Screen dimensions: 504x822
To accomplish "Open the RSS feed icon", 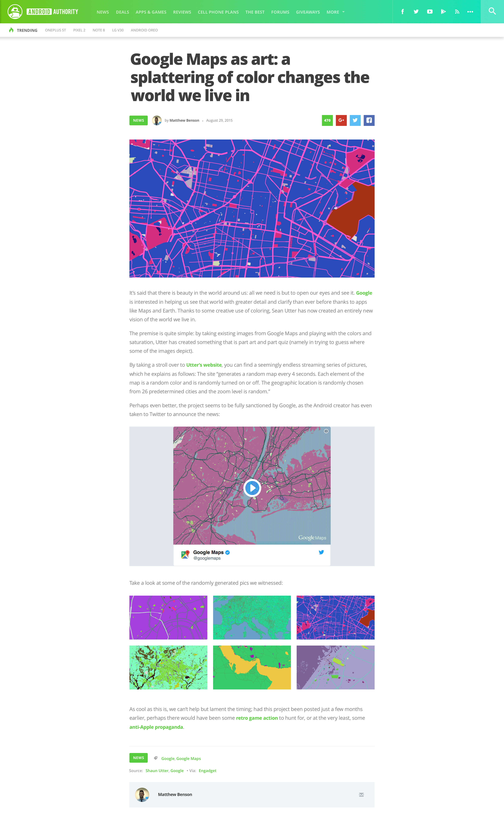I will click(457, 12).
